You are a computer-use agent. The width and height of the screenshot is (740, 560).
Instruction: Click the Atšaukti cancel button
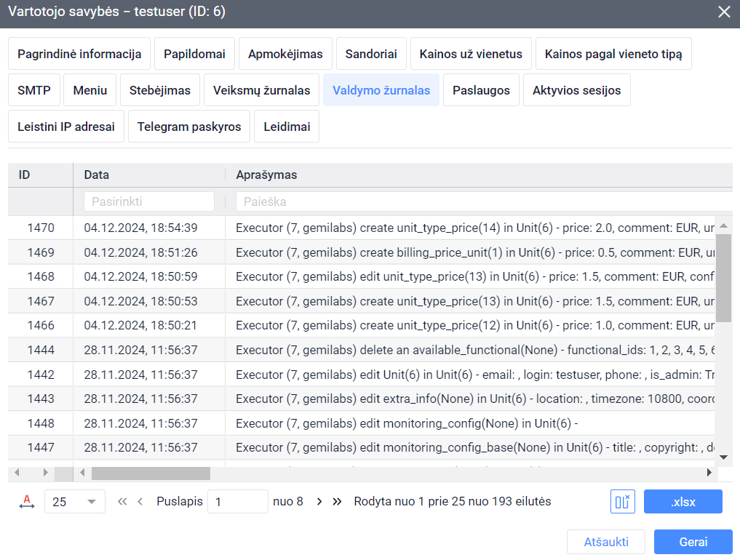coord(606,542)
